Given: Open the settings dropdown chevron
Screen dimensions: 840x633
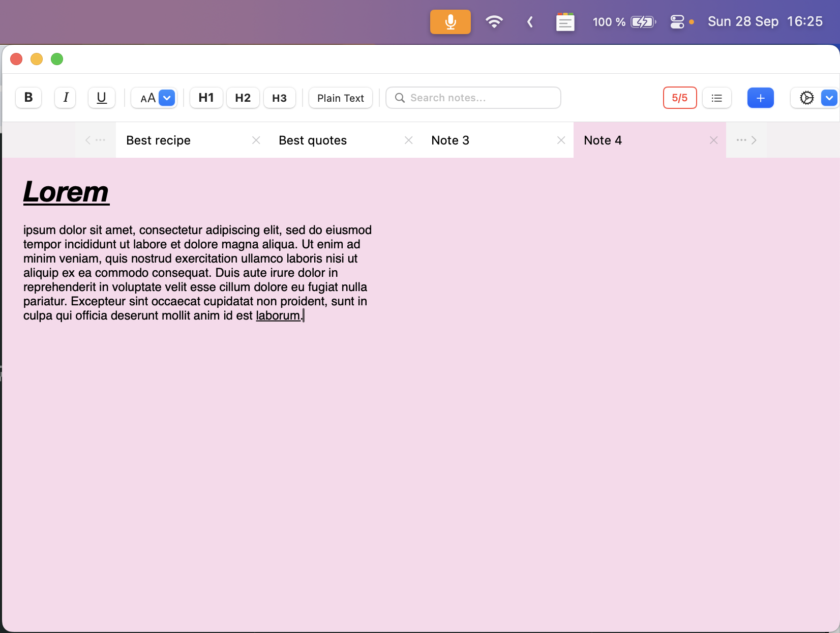Looking at the screenshot, I should 828,98.
